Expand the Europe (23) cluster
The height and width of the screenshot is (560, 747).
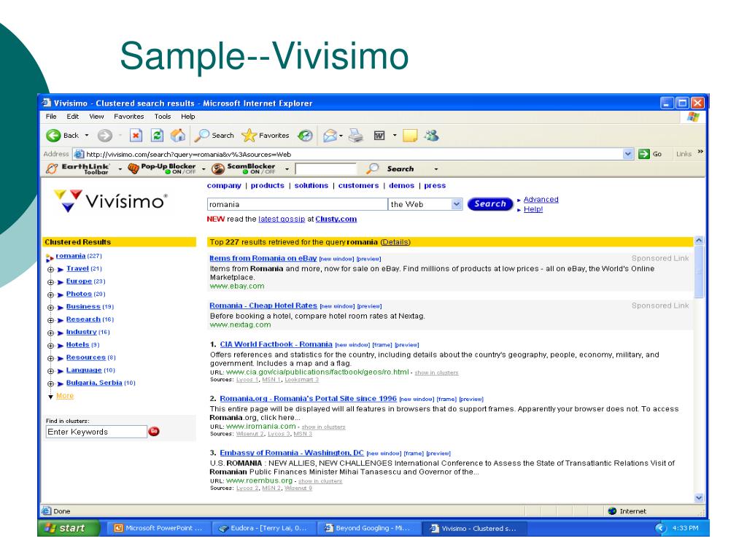[x=50, y=282]
